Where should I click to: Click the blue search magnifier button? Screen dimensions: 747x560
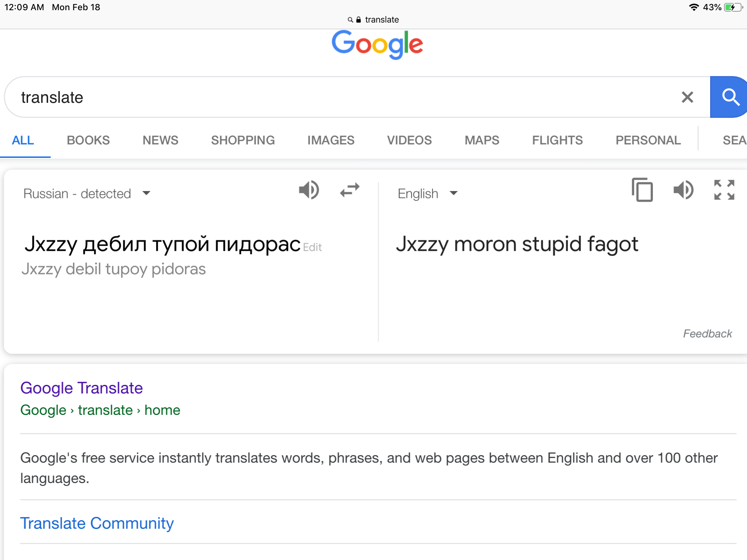(x=729, y=97)
